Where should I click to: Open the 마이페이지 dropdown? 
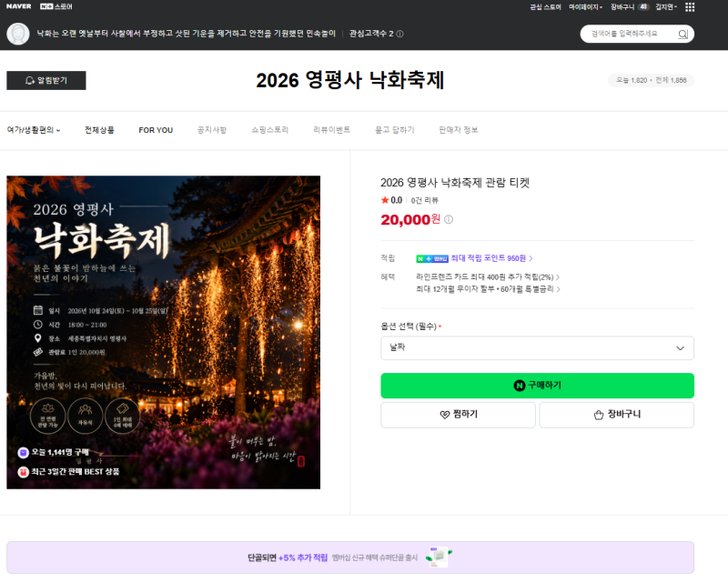tap(585, 7)
